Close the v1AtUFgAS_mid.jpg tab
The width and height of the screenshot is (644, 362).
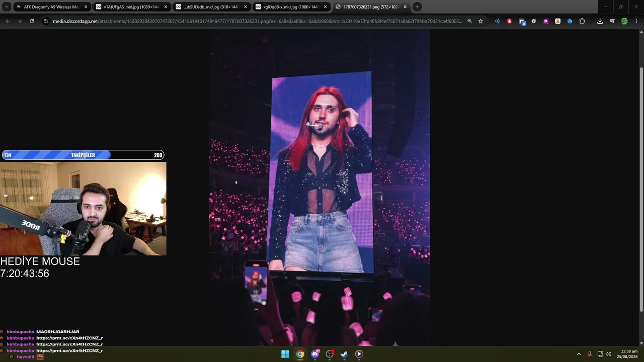click(166, 7)
